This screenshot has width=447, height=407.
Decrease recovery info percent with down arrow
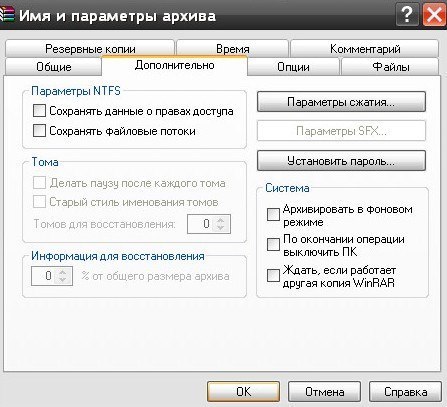[x=63, y=280]
